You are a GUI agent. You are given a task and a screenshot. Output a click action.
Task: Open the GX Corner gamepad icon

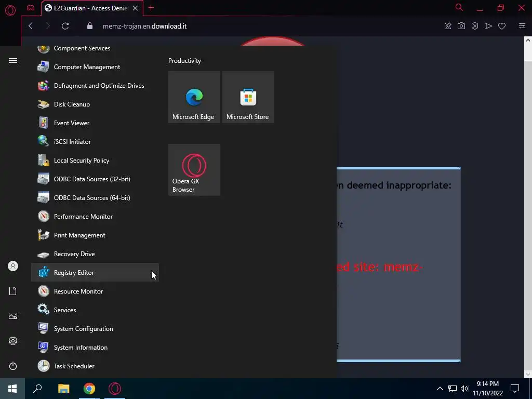[31, 8]
